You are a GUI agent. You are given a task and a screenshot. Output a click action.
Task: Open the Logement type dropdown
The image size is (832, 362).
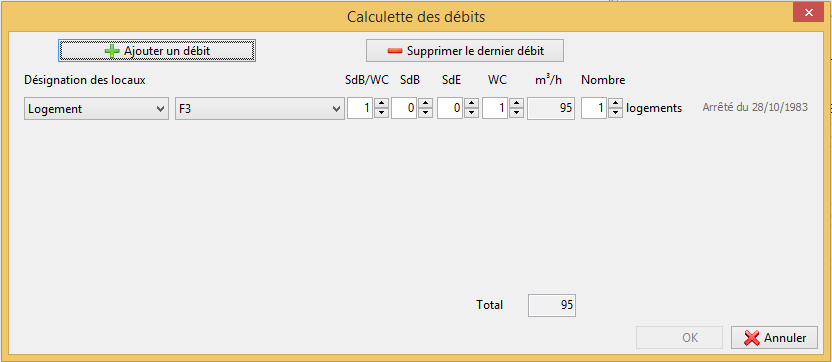coord(97,109)
